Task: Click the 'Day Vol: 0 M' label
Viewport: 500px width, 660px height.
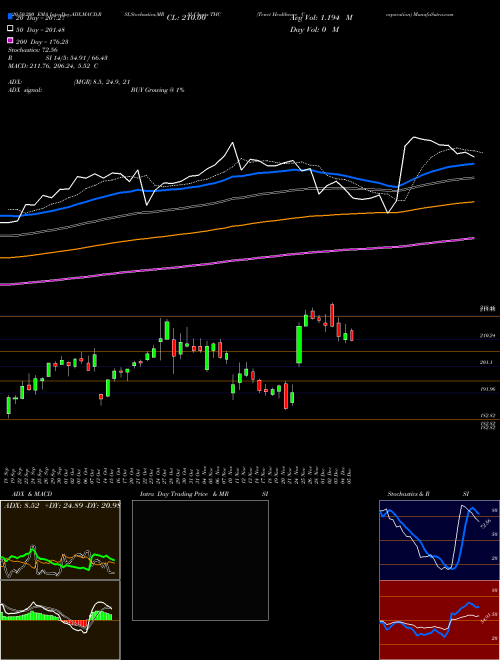Action: coord(314,29)
